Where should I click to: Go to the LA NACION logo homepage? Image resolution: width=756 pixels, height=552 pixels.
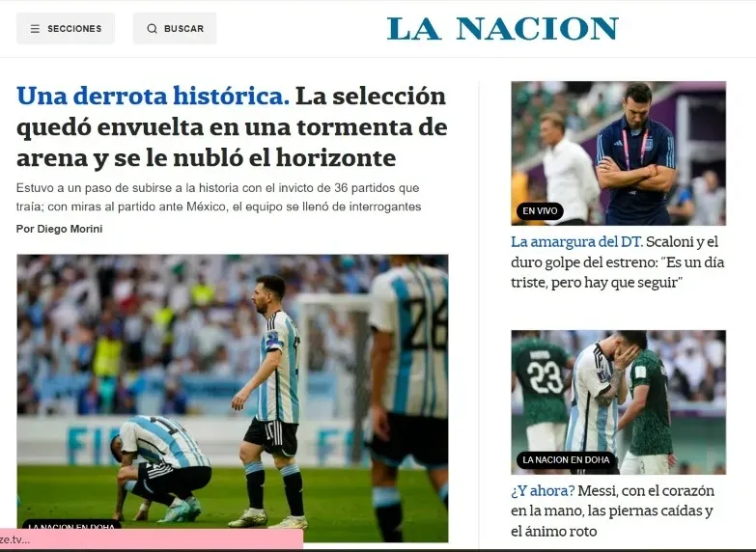pos(502,28)
